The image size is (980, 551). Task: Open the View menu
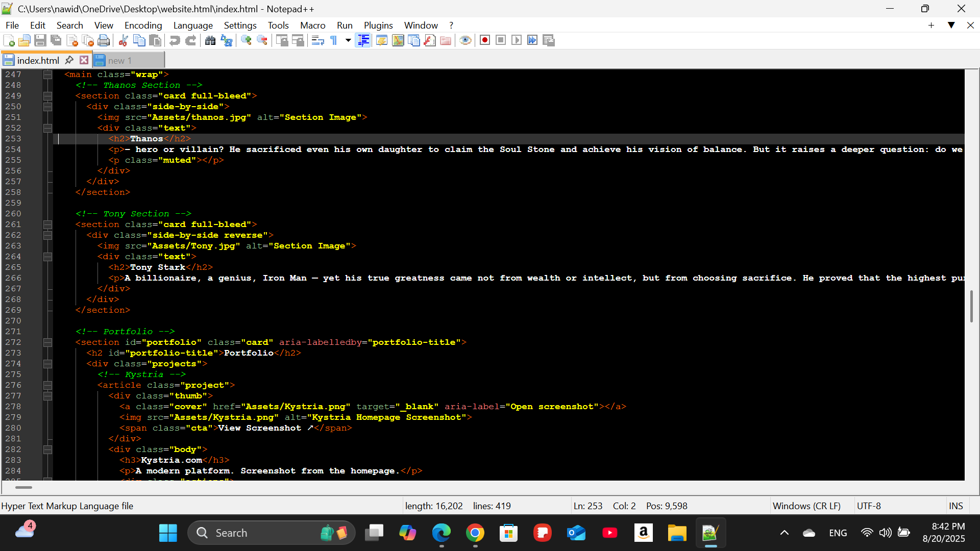coord(104,25)
